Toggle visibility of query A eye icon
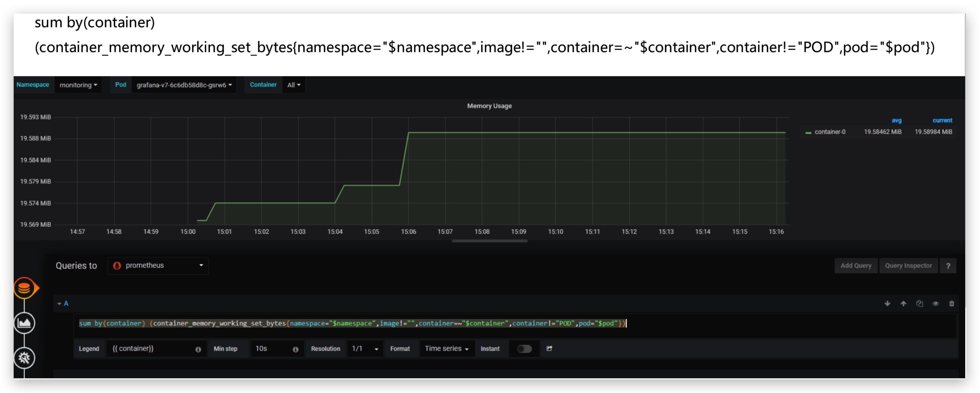This screenshot has height=393, width=980. coord(936,303)
